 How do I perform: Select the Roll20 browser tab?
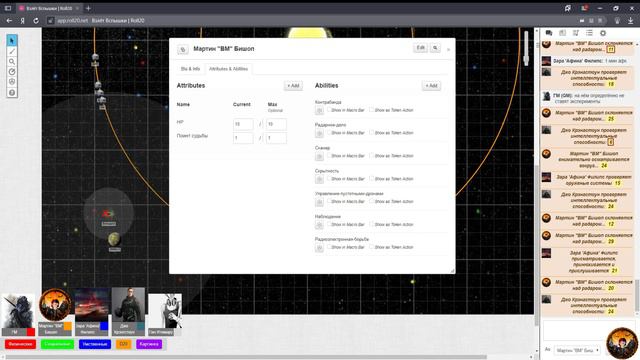[49, 8]
